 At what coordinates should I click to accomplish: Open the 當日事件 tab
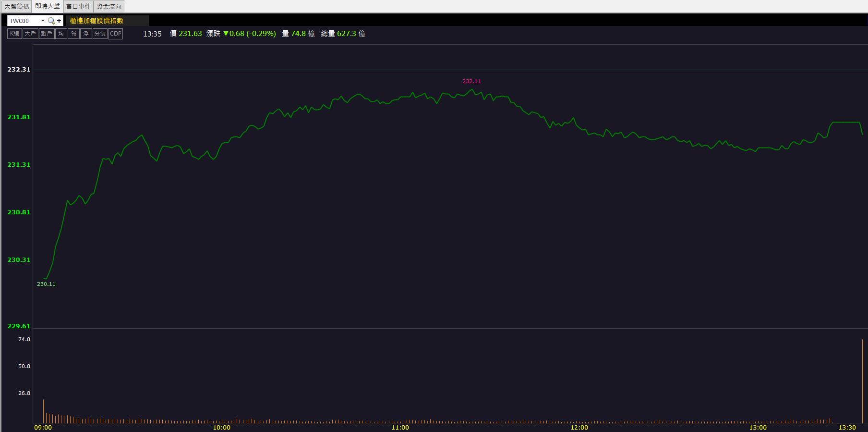pos(78,6)
